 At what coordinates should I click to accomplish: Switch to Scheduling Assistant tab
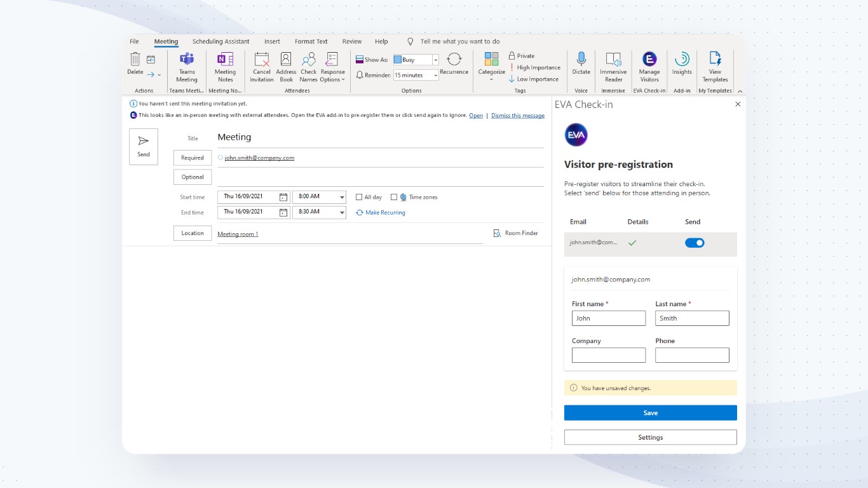pos(221,41)
